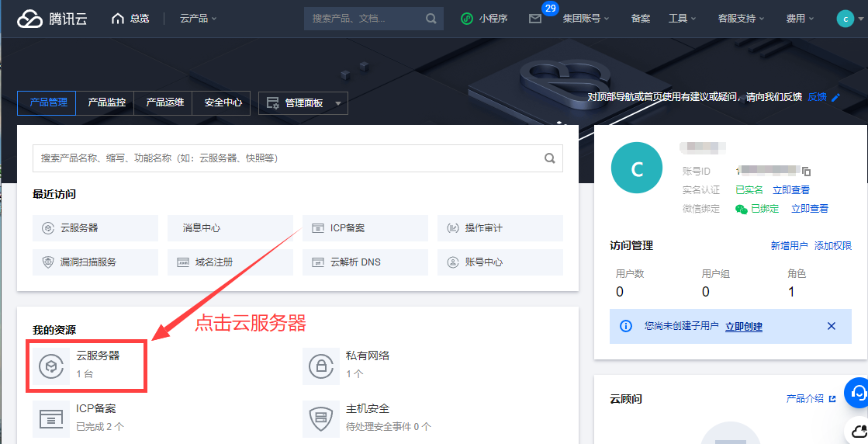This screenshot has height=444, width=868.
Task: Open recent 云服务器 shortcut
Action: (95, 228)
